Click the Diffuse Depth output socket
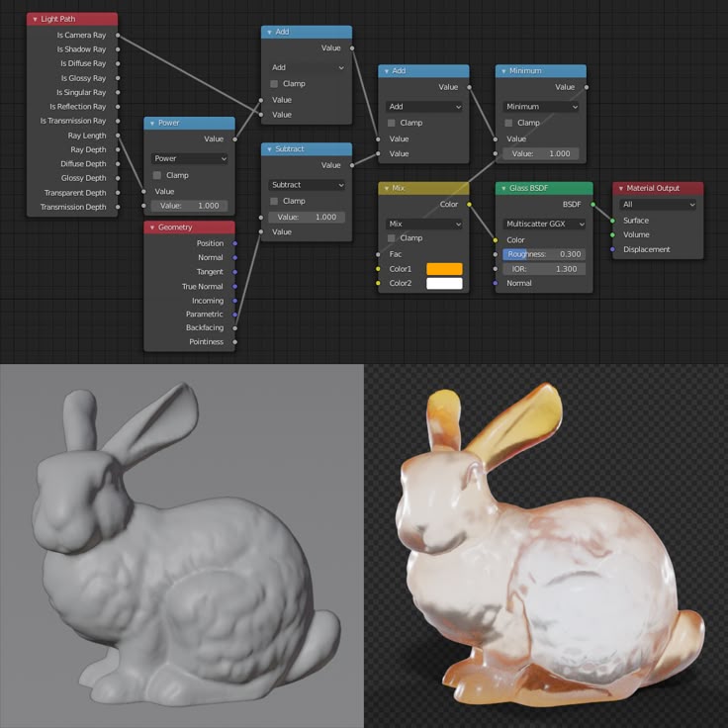The image size is (728, 728). point(118,164)
